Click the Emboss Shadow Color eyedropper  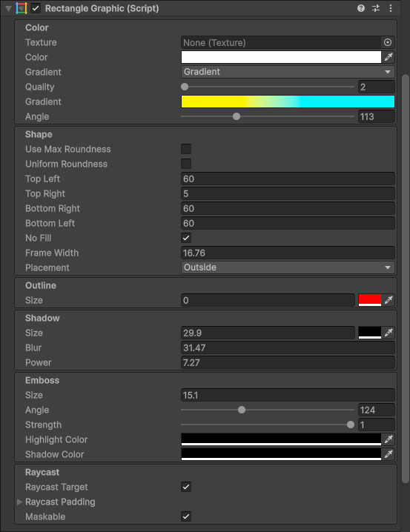(388, 454)
